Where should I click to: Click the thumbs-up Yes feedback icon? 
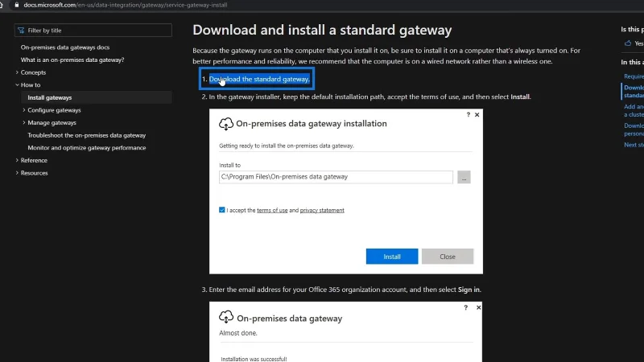pyautogui.click(x=628, y=43)
